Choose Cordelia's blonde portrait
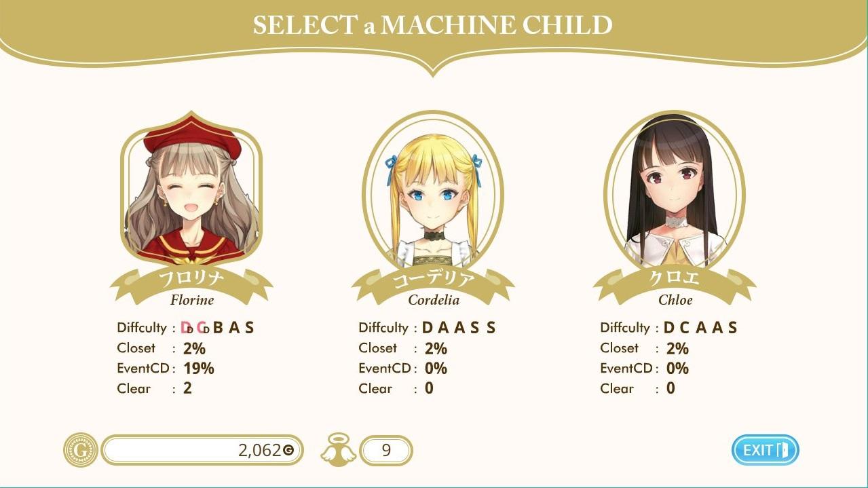This screenshot has height=488, width=868. pos(432,193)
